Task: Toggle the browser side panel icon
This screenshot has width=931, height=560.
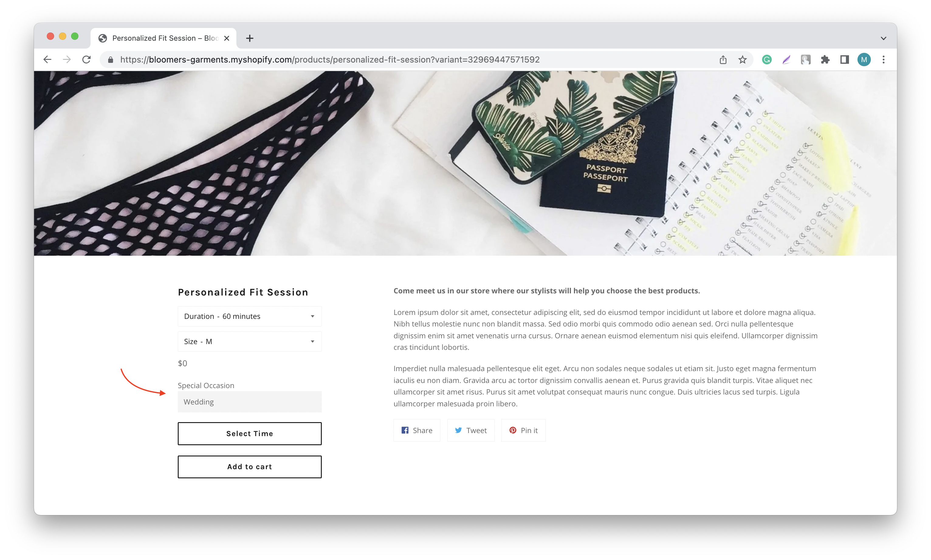Action: (x=844, y=60)
